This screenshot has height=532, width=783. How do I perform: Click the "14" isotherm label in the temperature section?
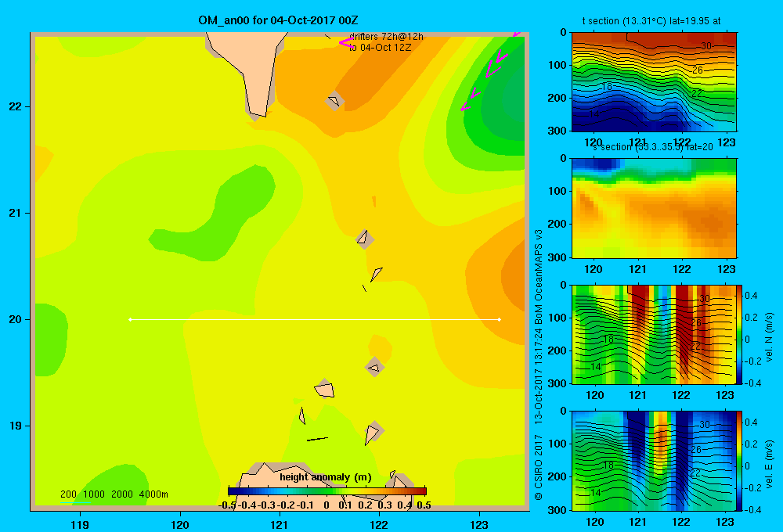(594, 113)
